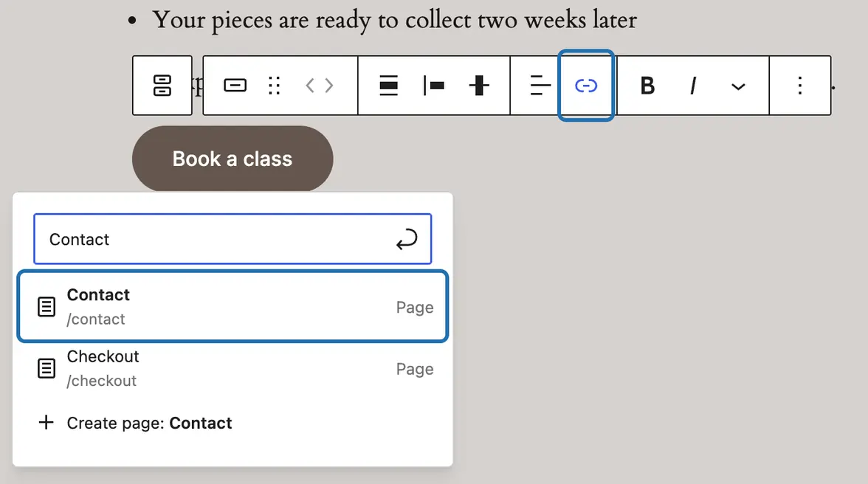The height and width of the screenshot is (484, 868).
Task: Select the Checkout page suggestion
Action: tap(232, 368)
